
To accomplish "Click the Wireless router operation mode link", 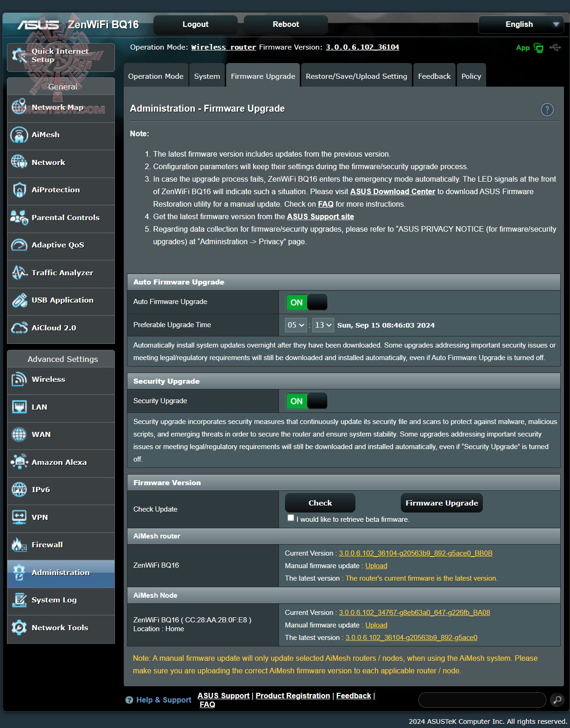I will click(224, 47).
